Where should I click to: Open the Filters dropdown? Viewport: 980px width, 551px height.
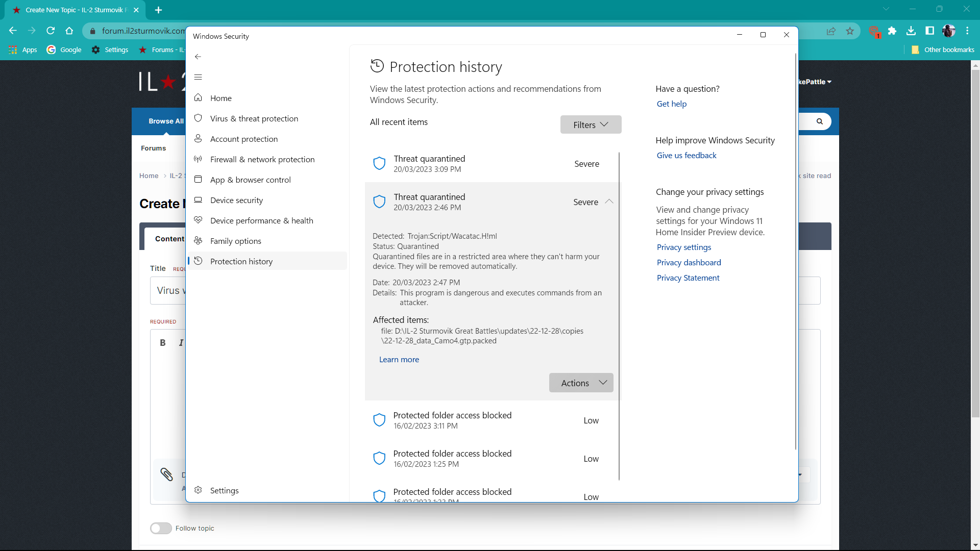tap(591, 124)
